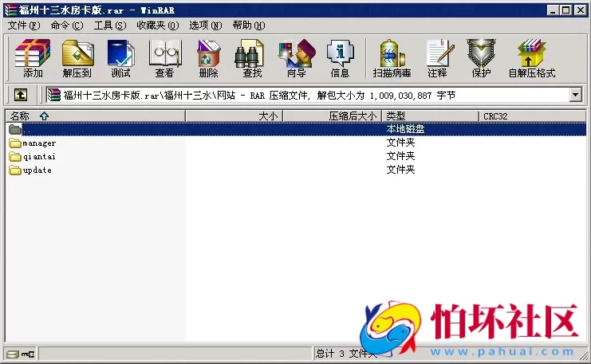The width and height of the screenshot is (591, 364).
Task: Go up one folder level button
Action: tap(21, 95)
